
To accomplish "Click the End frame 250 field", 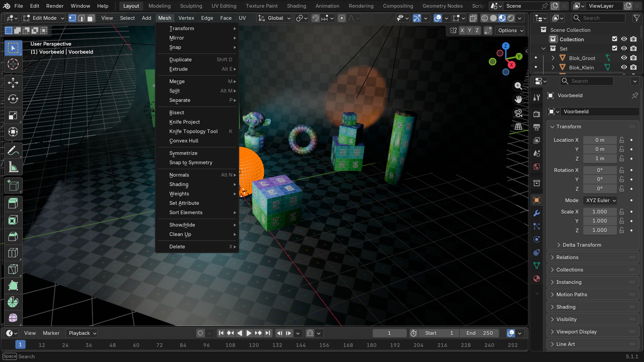I will [480, 333].
